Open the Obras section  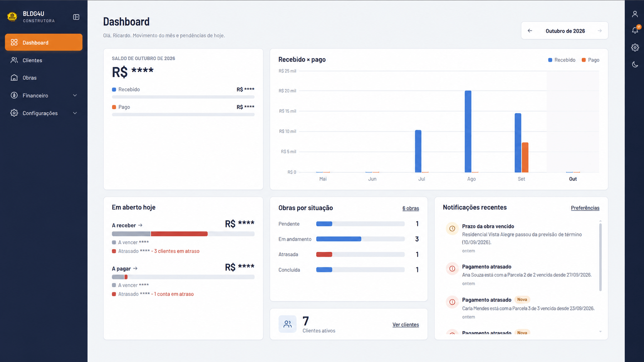[44, 78]
